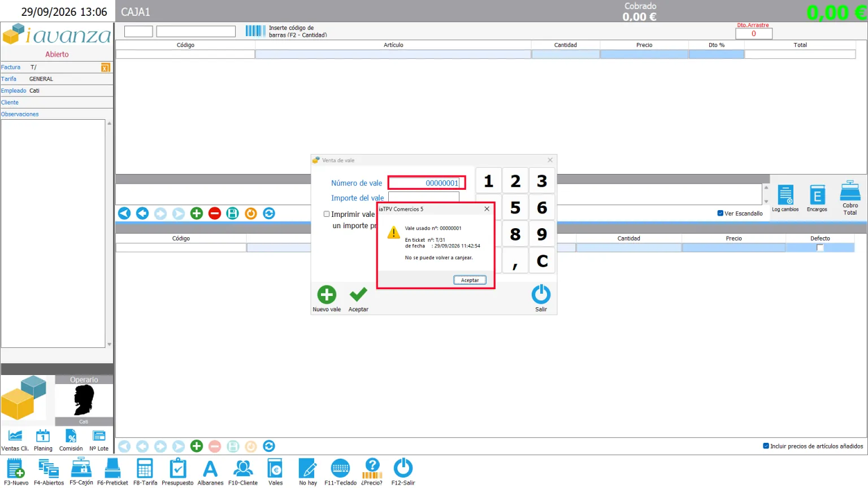Click the Dto.Arrastre input field
The image size is (868, 488).
coord(753,34)
